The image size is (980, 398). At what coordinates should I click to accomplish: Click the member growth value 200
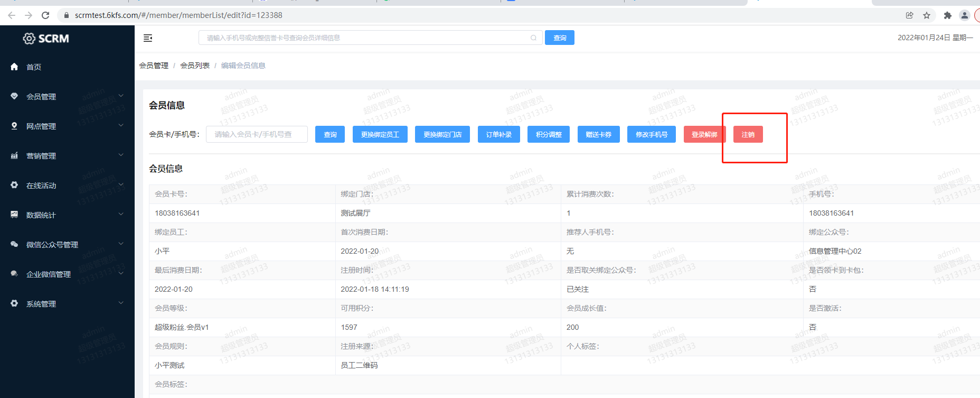pos(572,327)
